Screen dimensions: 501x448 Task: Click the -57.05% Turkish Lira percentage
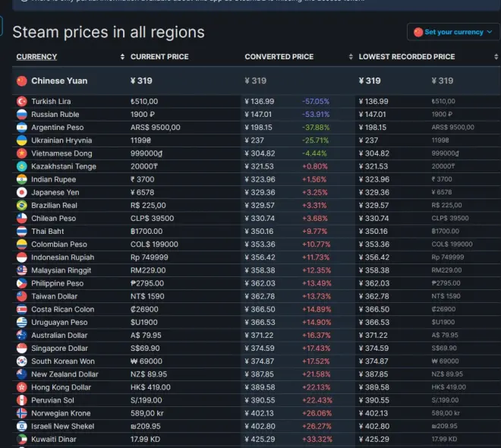(x=315, y=102)
